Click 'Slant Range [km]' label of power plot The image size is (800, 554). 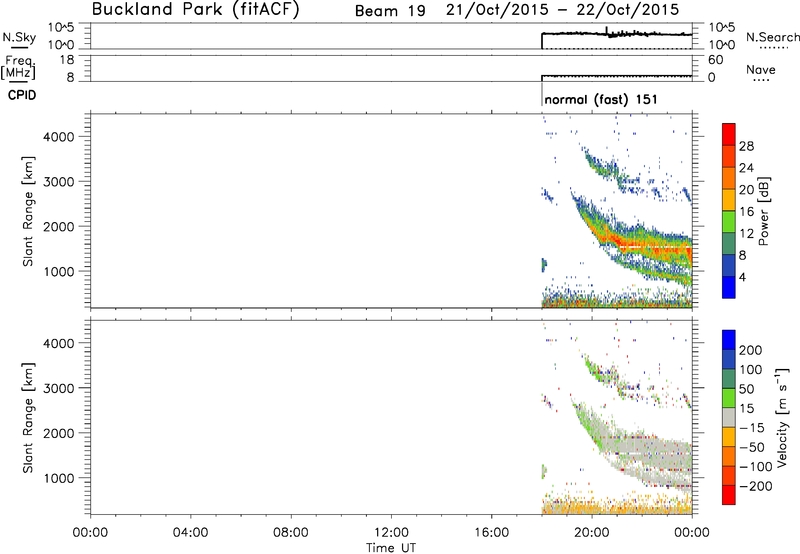[x=28, y=211]
